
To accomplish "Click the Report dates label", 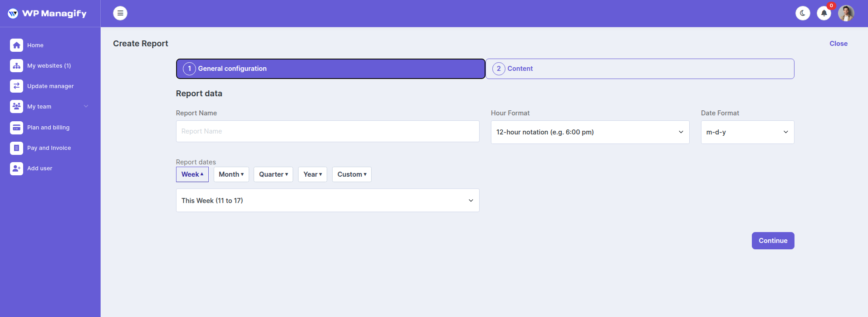I will pyautogui.click(x=196, y=162).
